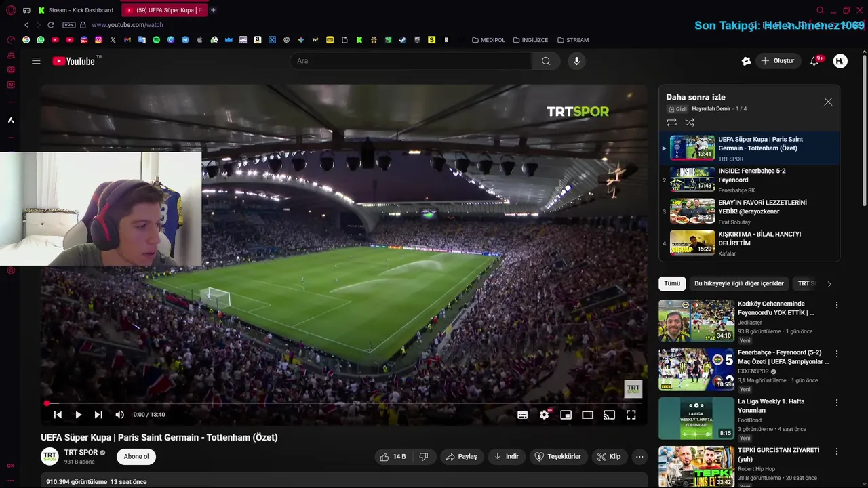Open the İNGİLİZCE bookmarks folder

coord(530,40)
